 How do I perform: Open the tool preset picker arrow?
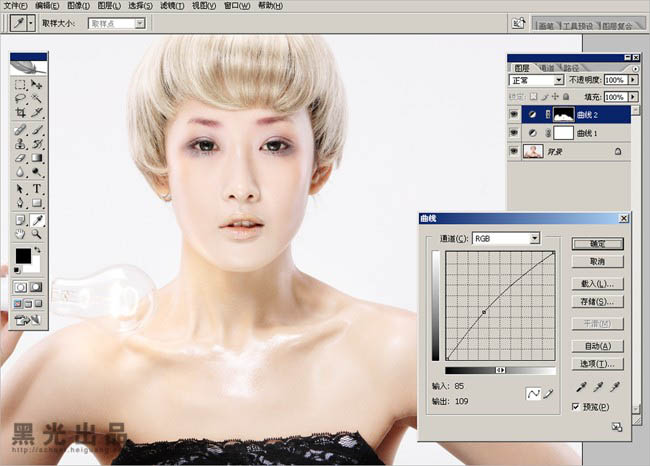click(31, 24)
